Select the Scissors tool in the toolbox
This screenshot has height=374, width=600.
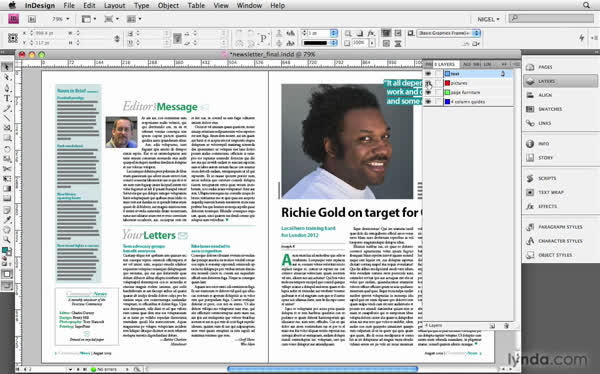tap(7, 168)
